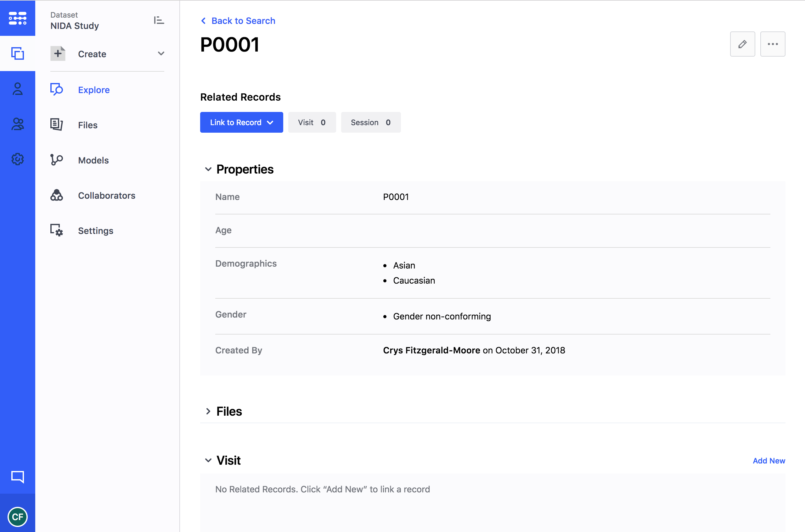Screen dimensions: 805x532
Task: Click Add New link for Visit
Action: 769,461
